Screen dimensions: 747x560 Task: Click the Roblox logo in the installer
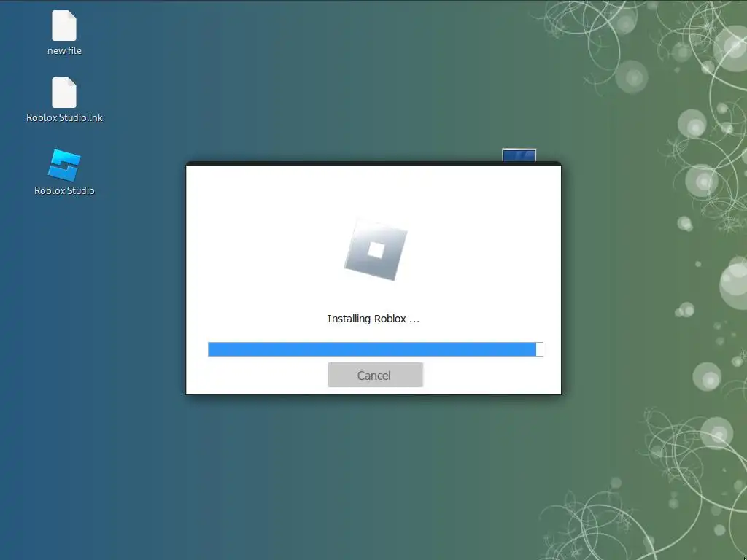coord(376,249)
